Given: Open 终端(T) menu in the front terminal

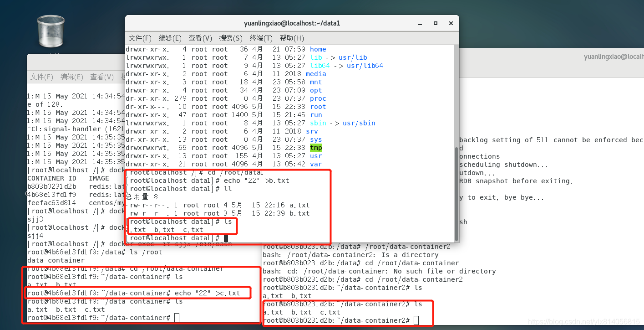Looking at the screenshot, I should click(261, 38).
